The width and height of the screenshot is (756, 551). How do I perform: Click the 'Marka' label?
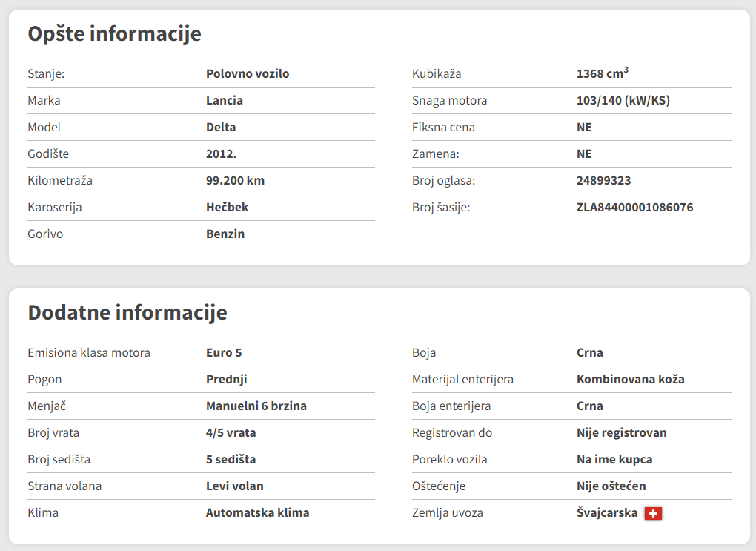tap(44, 100)
